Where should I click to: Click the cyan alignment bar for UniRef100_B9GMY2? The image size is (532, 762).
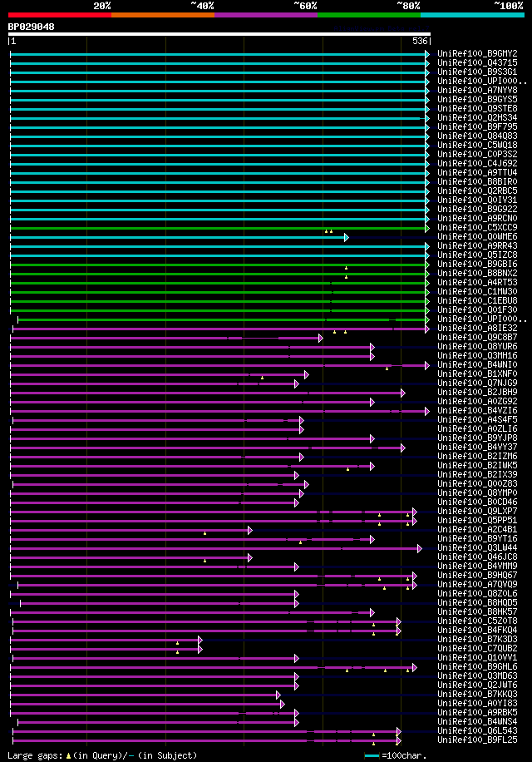point(218,54)
